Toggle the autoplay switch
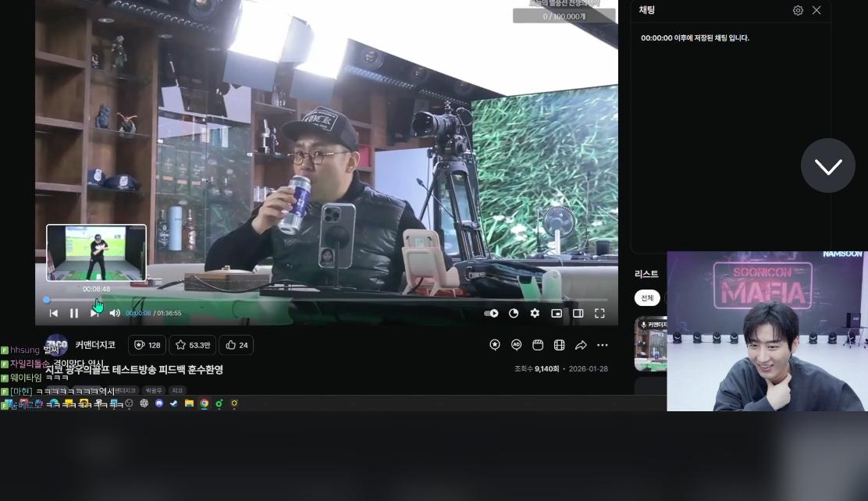The height and width of the screenshot is (501, 868). (x=491, y=313)
